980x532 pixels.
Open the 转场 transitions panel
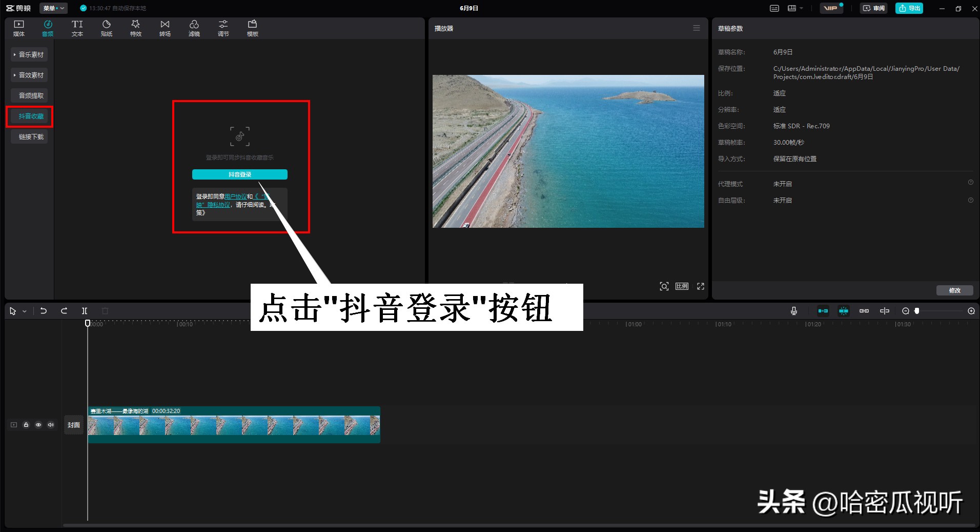coord(165,28)
